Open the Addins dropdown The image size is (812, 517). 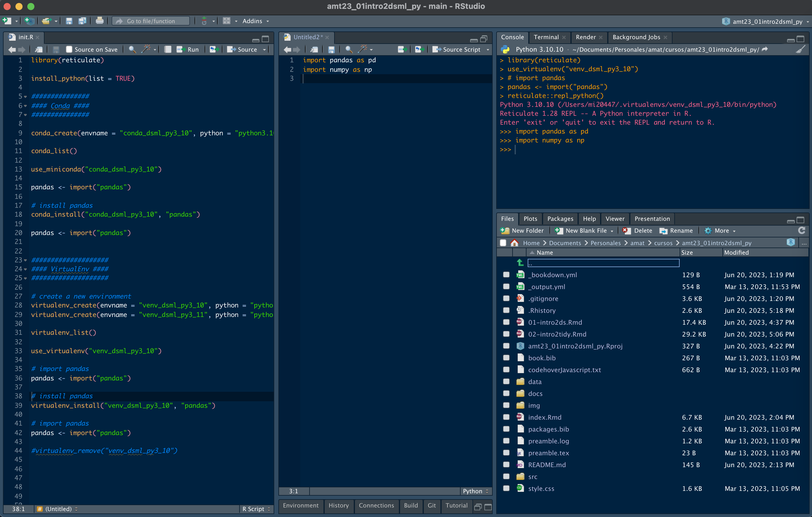[x=256, y=21]
